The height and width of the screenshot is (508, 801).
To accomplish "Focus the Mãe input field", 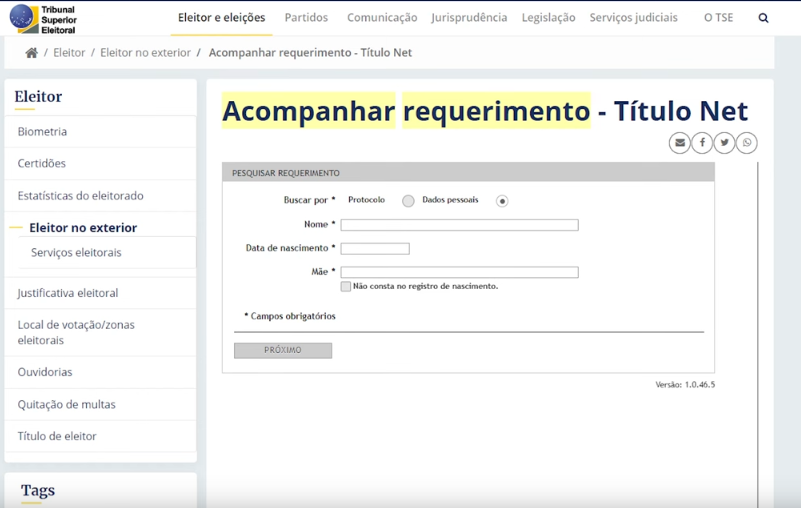I will 459,272.
